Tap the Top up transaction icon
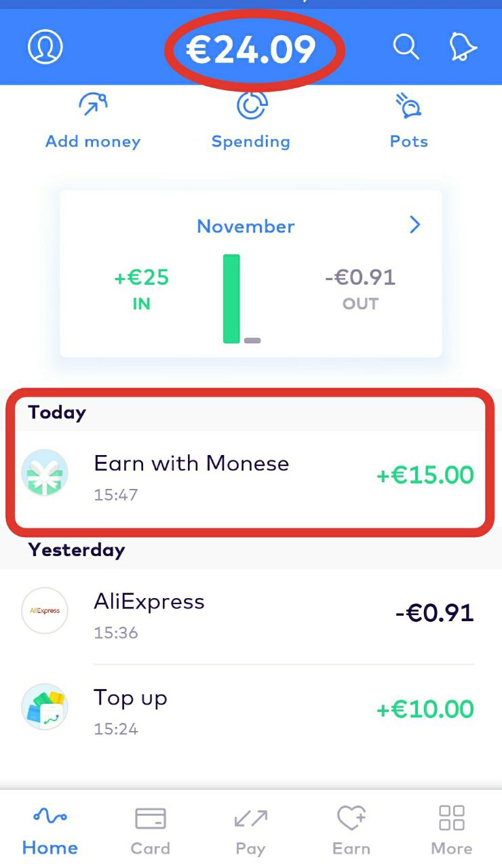This screenshot has height=868, width=502. click(45, 707)
